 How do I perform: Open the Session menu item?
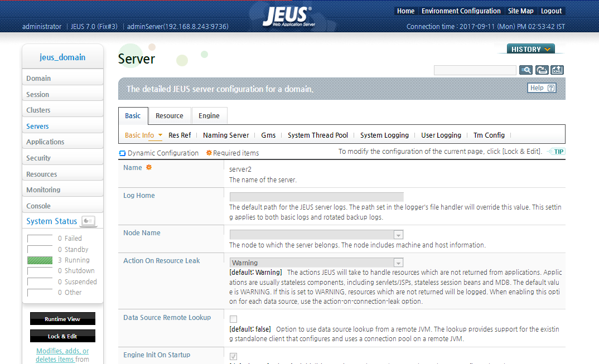point(62,94)
